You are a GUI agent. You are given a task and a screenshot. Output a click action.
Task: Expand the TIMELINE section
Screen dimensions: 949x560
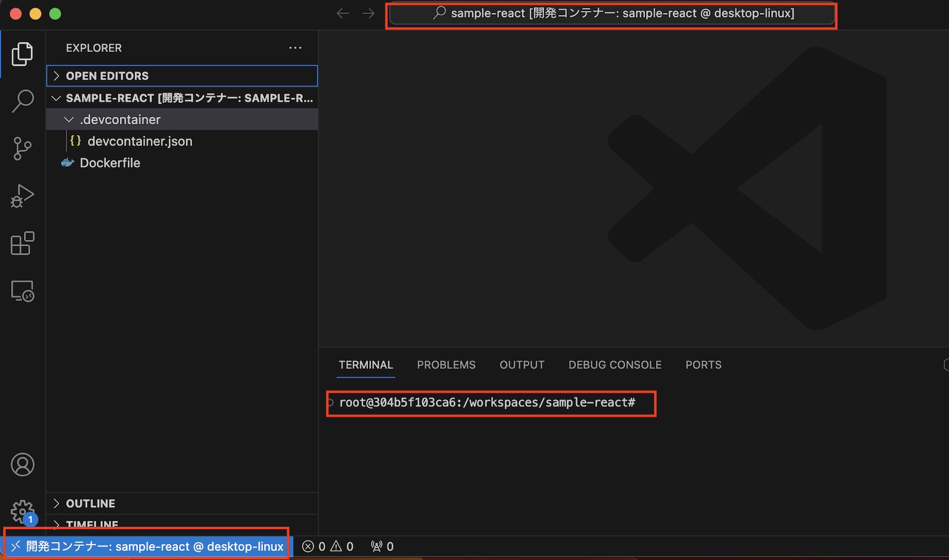pyautogui.click(x=182, y=524)
